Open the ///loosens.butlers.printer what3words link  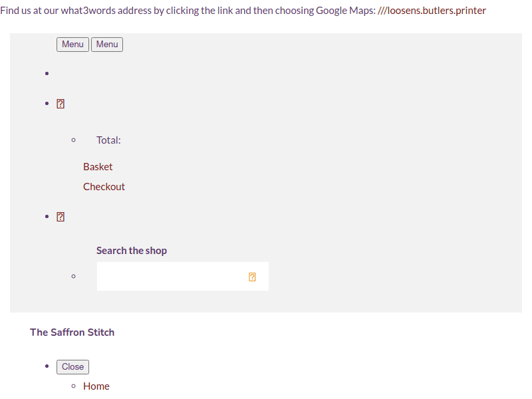(x=432, y=11)
